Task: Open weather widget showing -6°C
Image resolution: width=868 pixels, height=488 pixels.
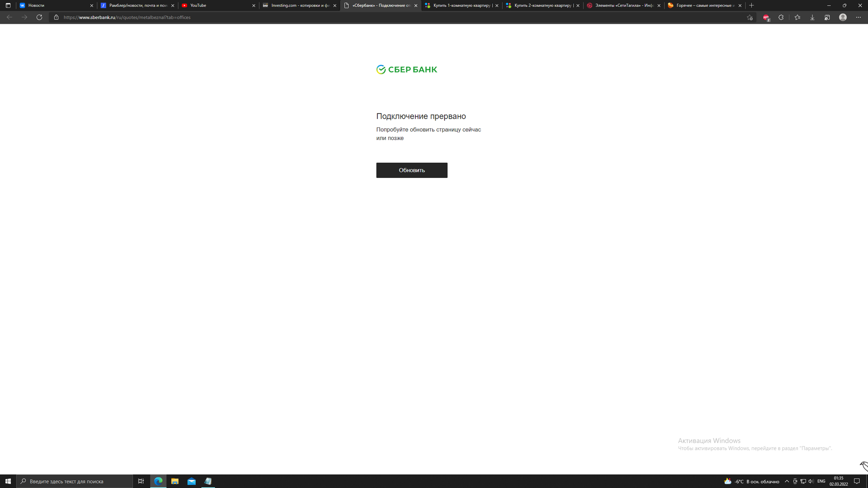Action: [751, 481]
